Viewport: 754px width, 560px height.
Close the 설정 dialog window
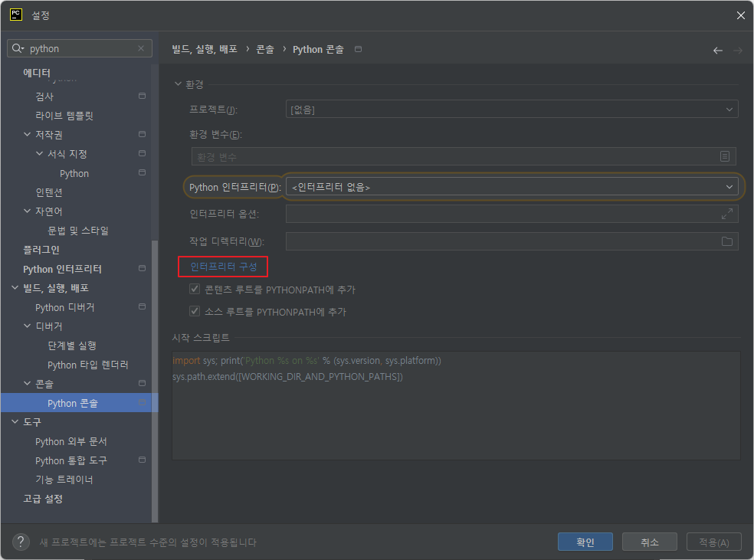tap(740, 15)
